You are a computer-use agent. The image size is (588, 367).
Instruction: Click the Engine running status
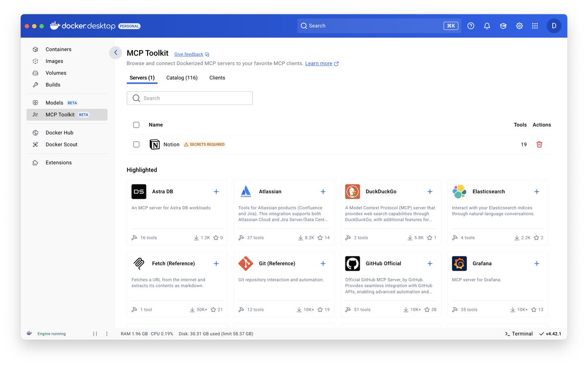coord(51,334)
